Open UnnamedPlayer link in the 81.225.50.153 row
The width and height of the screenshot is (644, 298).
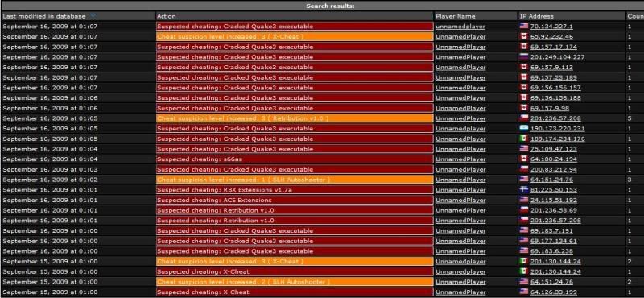460,190
